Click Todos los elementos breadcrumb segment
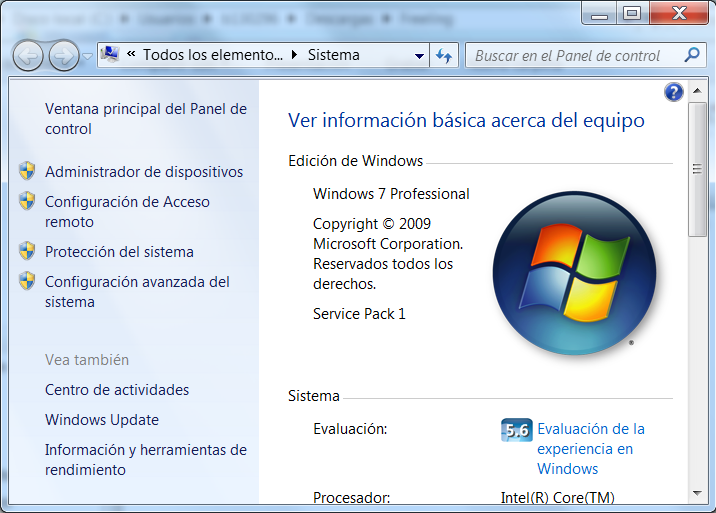The height and width of the screenshot is (513, 716). (212, 55)
